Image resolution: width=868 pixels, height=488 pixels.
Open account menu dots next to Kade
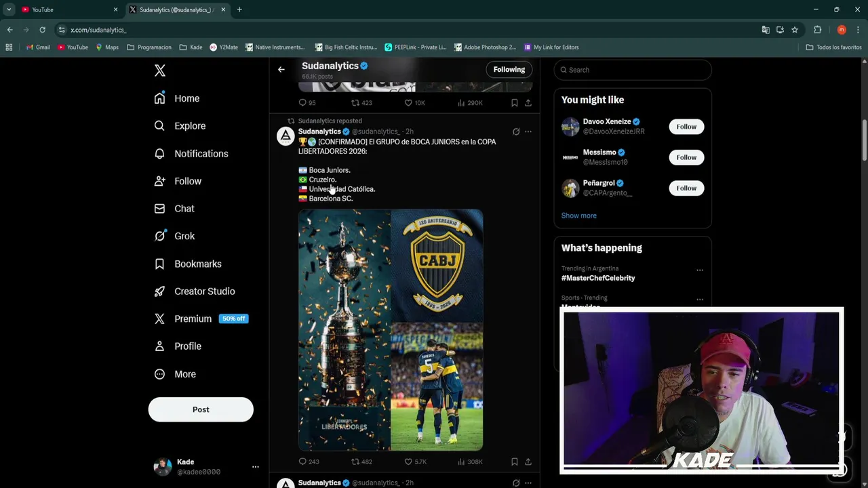[x=255, y=467]
